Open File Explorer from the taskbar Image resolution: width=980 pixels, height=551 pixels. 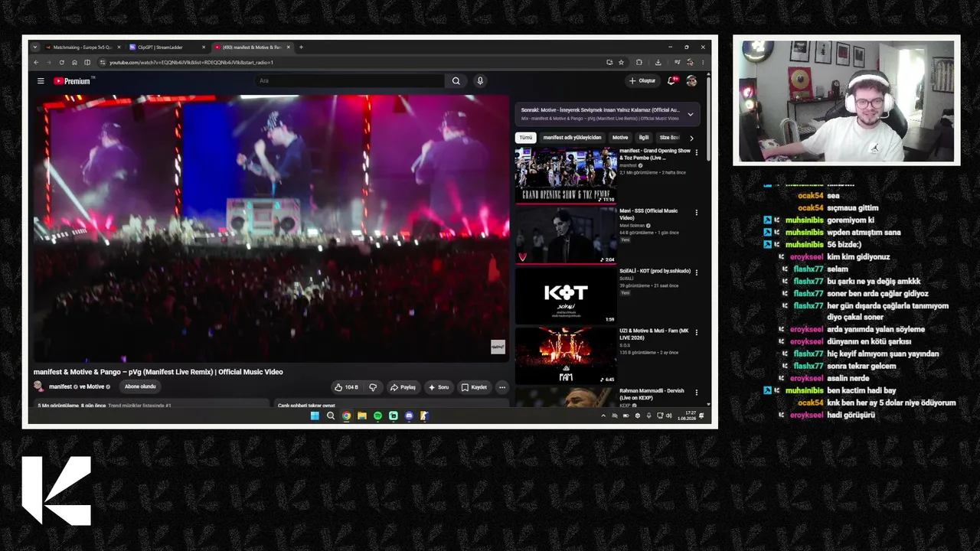(x=362, y=416)
